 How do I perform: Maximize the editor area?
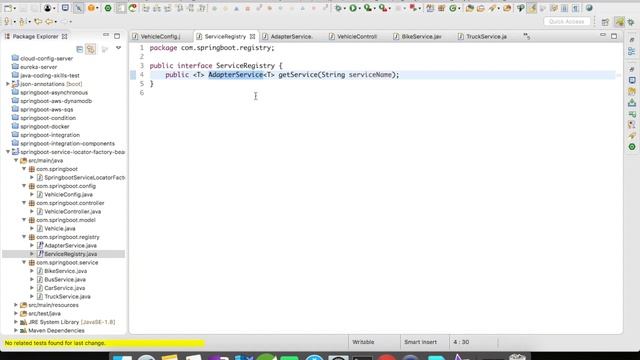(x=614, y=36)
